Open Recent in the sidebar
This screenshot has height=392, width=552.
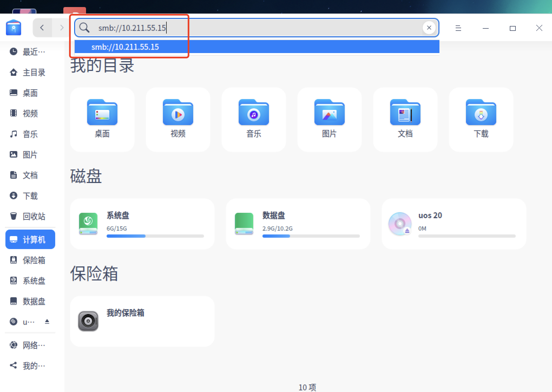(30, 52)
